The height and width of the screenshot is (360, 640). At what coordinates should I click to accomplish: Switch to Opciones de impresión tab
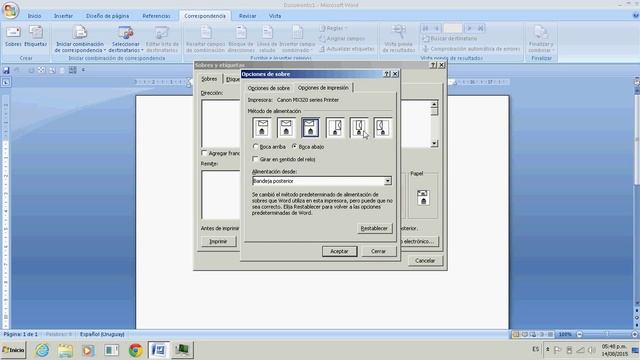tap(323, 87)
